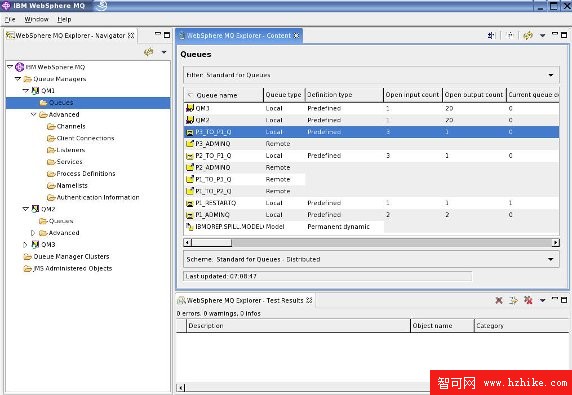572x395 pixels.
Task: Maximize the Test Results panel
Action: (x=564, y=300)
